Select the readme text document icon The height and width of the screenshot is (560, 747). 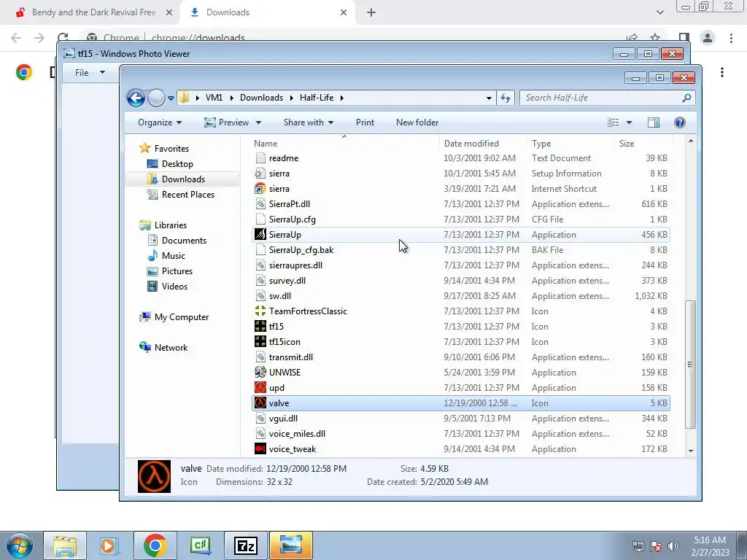point(260,158)
